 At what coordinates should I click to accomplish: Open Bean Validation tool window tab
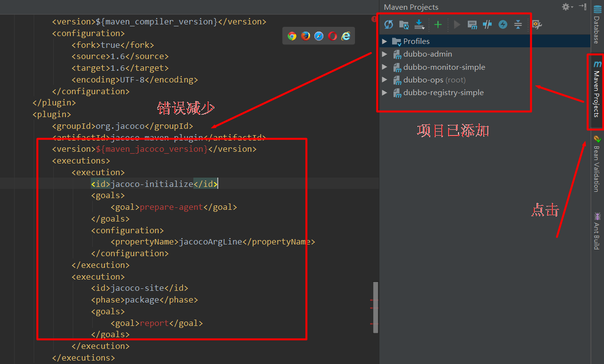point(597,163)
